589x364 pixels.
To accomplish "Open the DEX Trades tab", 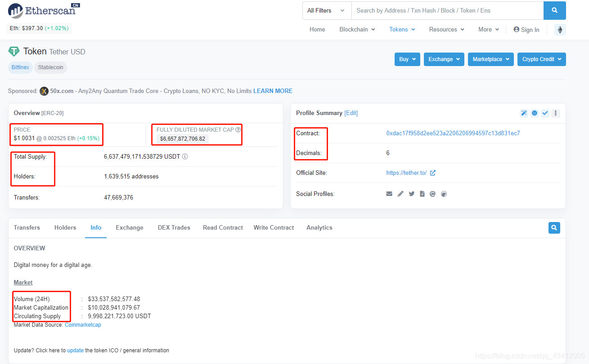I will click(174, 228).
